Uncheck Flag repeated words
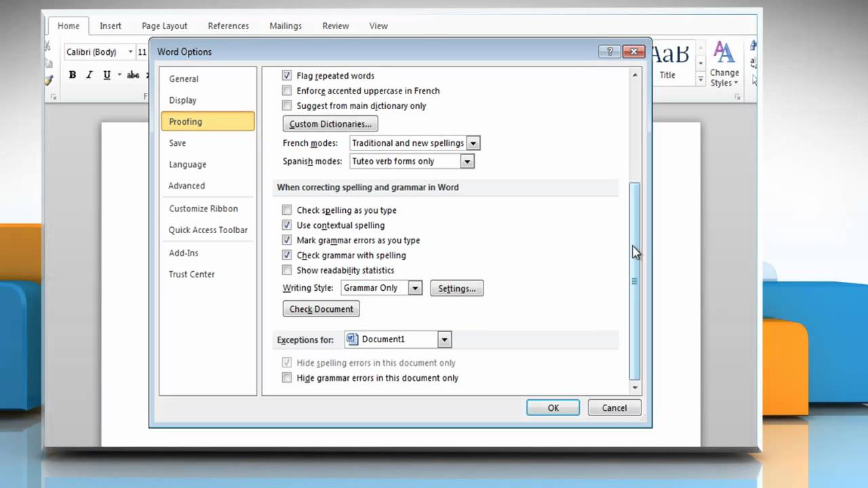This screenshot has width=868, height=488. 287,76
